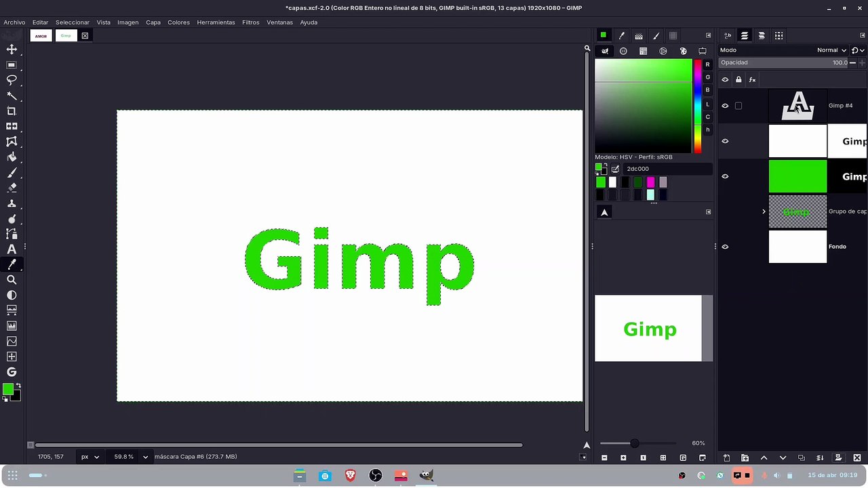Viewport: 868px width, 488px height.
Task: Select the Crop tool
Action: point(12,111)
